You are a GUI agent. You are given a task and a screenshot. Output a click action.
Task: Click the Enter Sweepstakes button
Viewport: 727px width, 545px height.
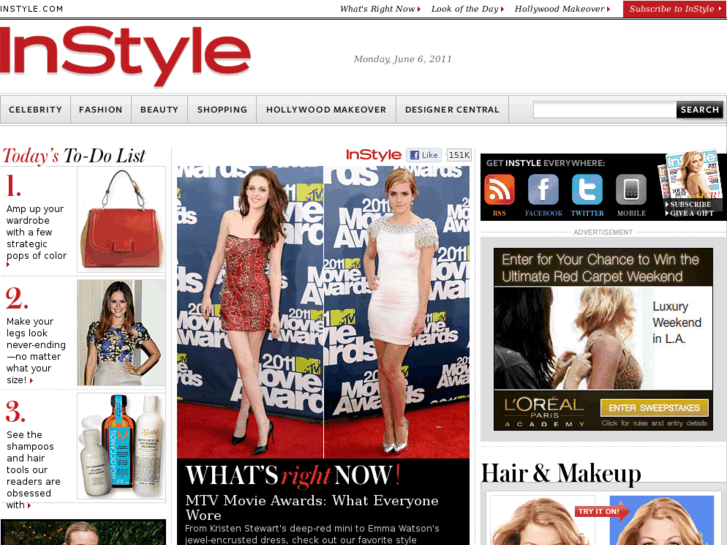(654, 408)
